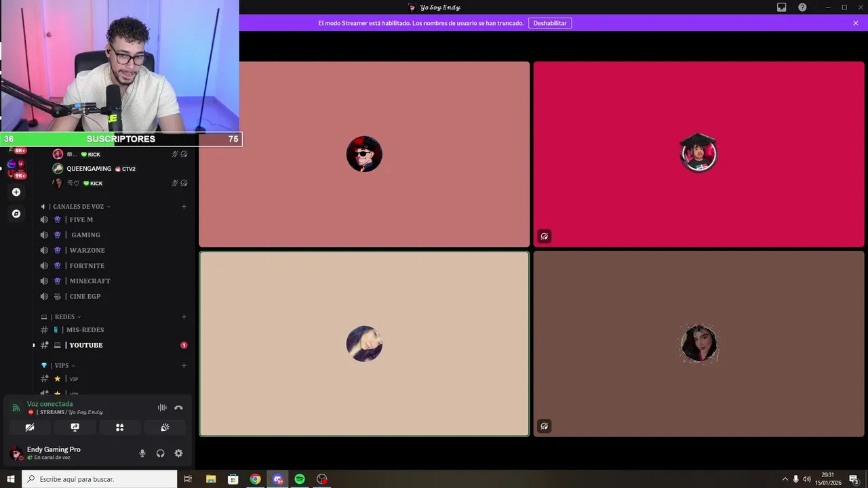Open the MIS-REDES text channel
The image size is (868, 488).
[113, 329]
